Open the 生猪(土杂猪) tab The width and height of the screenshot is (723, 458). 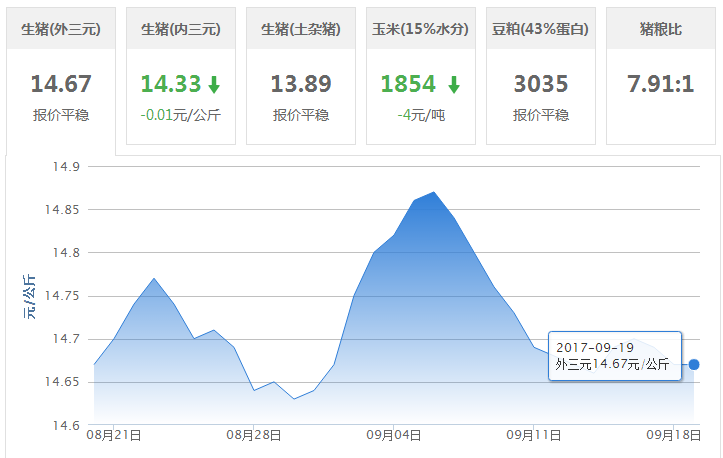click(x=301, y=29)
